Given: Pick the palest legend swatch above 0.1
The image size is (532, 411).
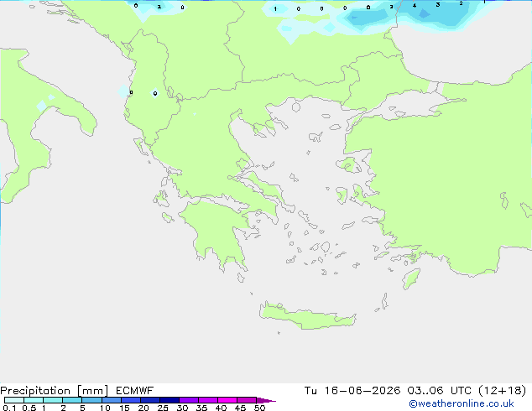Looking at the screenshot, I should pos(14,400).
